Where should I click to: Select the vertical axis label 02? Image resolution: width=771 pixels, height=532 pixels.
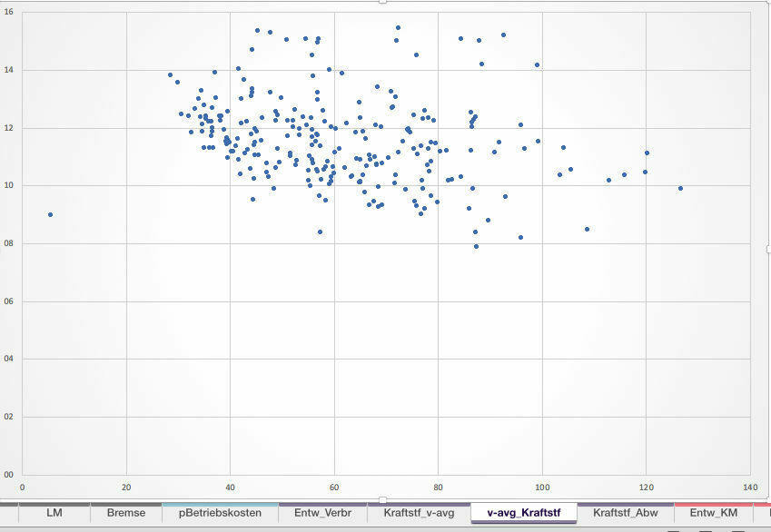(x=10, y=417)
